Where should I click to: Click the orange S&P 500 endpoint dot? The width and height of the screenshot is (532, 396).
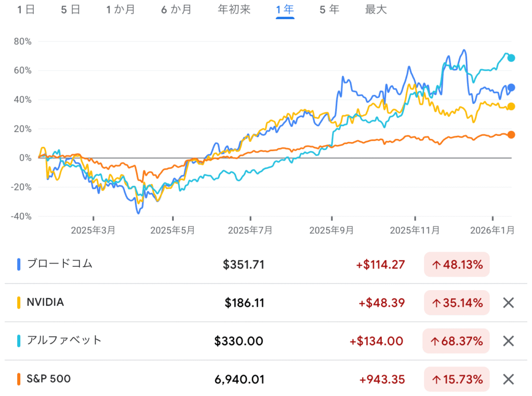(511, 135)
